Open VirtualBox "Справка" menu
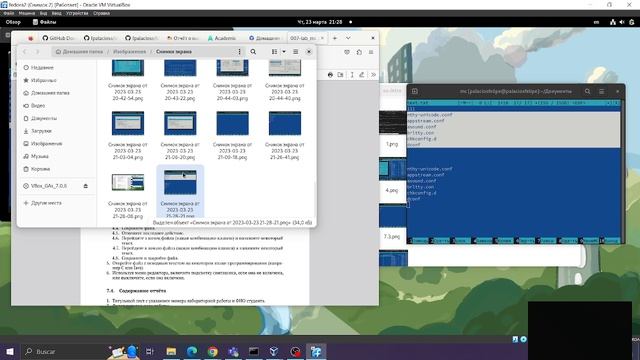 tap(101, 13)
